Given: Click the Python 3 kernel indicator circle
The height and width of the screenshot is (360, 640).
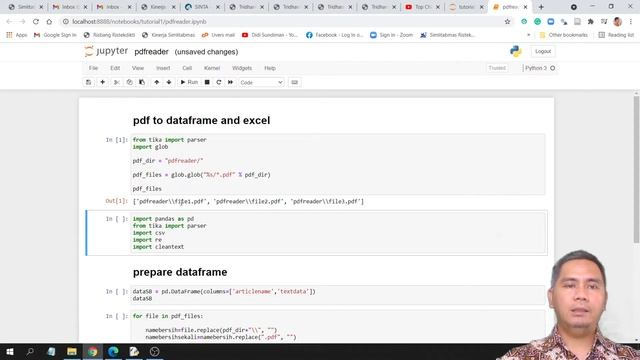Looking at the screenshot, I should [x=553, y=68].
